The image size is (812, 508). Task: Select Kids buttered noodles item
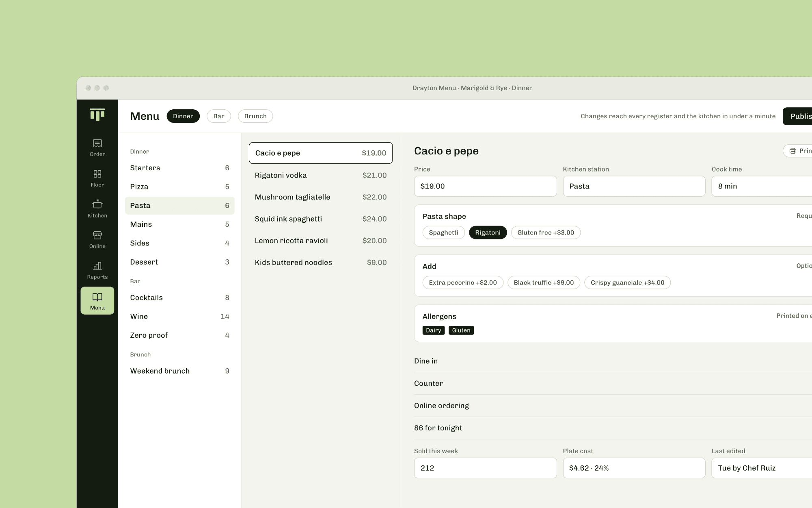tap(321, 263)
